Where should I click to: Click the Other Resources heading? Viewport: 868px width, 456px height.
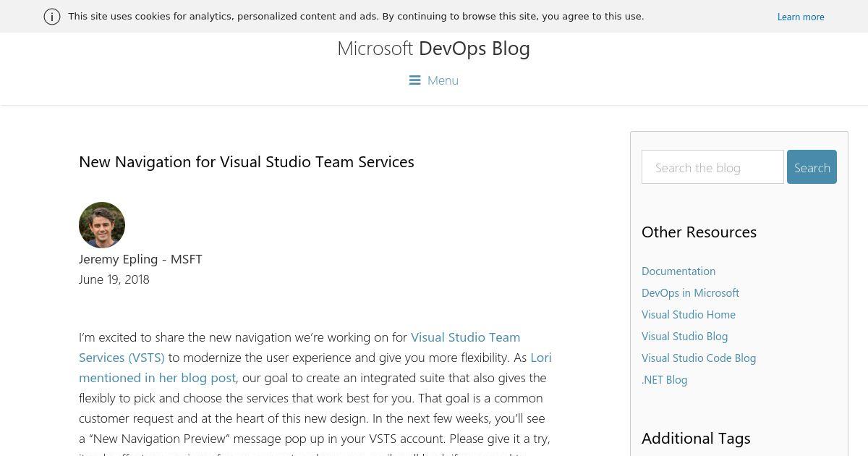[x=699, y=232]
